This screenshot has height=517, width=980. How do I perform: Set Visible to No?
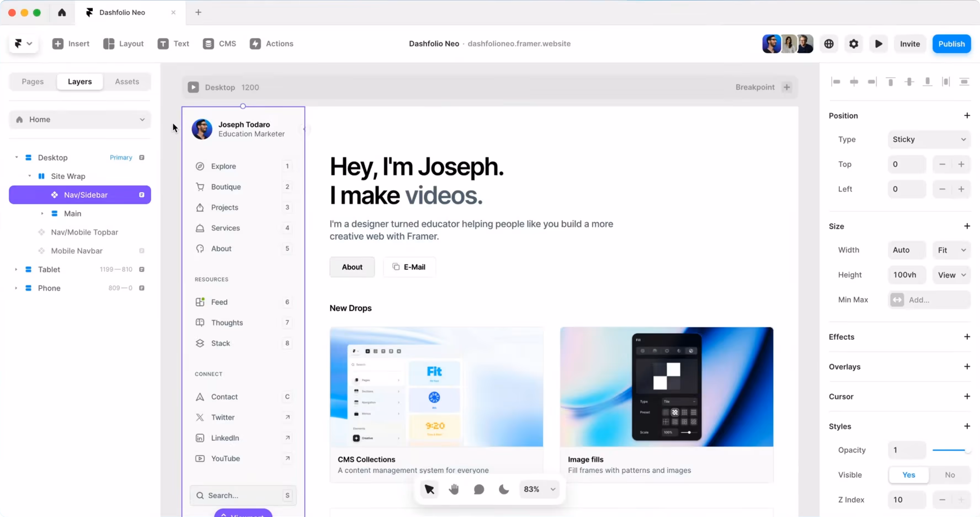point(950,475)
